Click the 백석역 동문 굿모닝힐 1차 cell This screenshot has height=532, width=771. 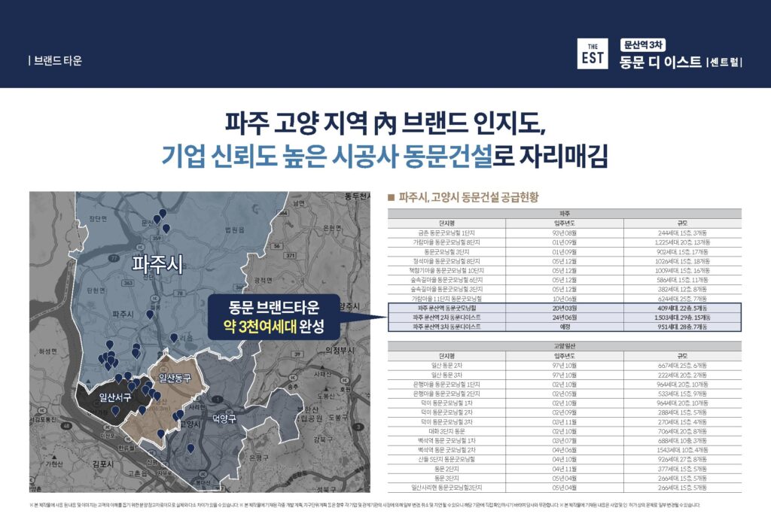pos(446,441)
